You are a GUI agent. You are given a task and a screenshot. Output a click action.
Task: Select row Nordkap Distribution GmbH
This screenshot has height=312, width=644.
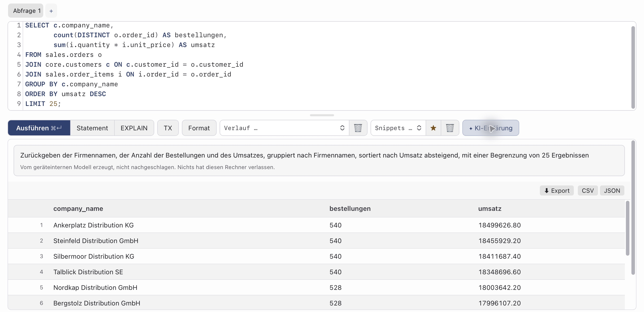316,287
